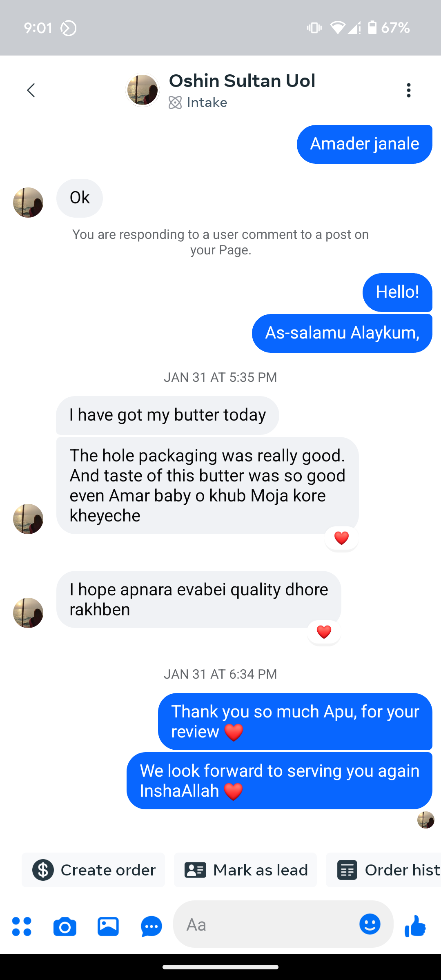
Task: Open the four-dot apps grid icon
Action: pos(22,926)
